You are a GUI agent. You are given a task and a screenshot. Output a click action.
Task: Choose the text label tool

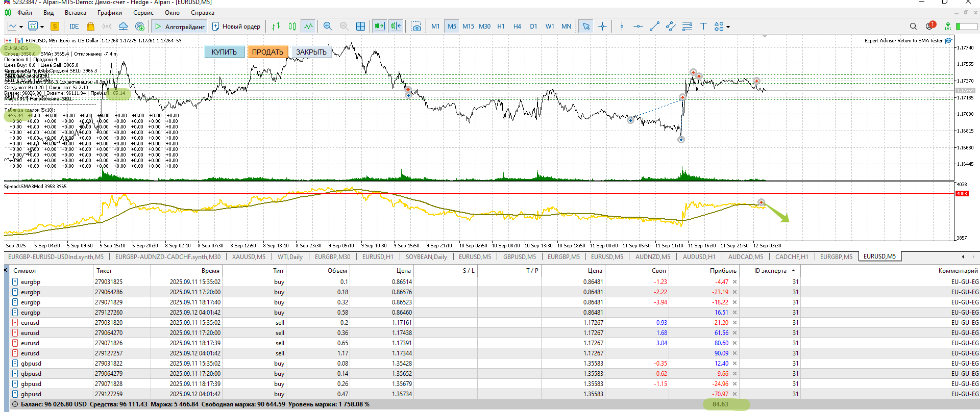tap(703, 27)
